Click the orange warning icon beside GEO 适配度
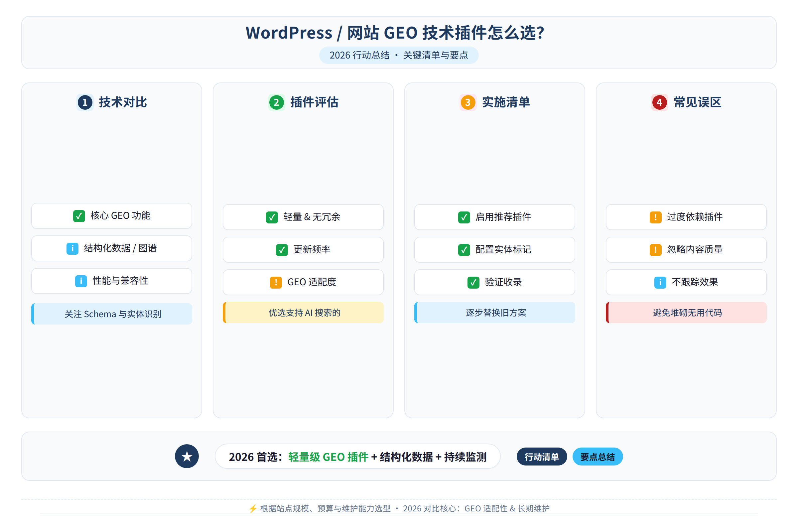 tap(276, 282)
